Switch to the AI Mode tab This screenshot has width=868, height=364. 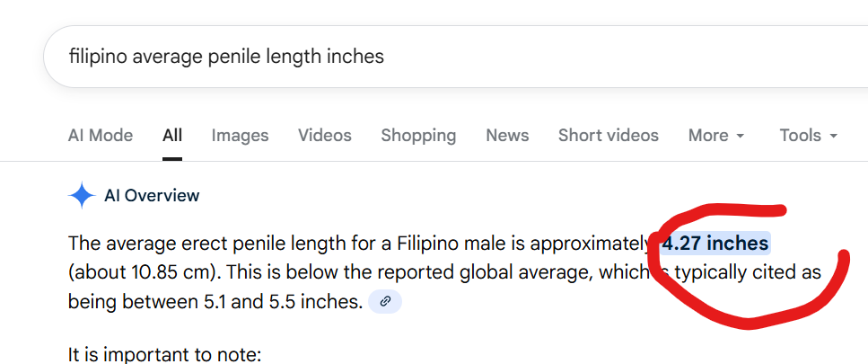(101, 136)
